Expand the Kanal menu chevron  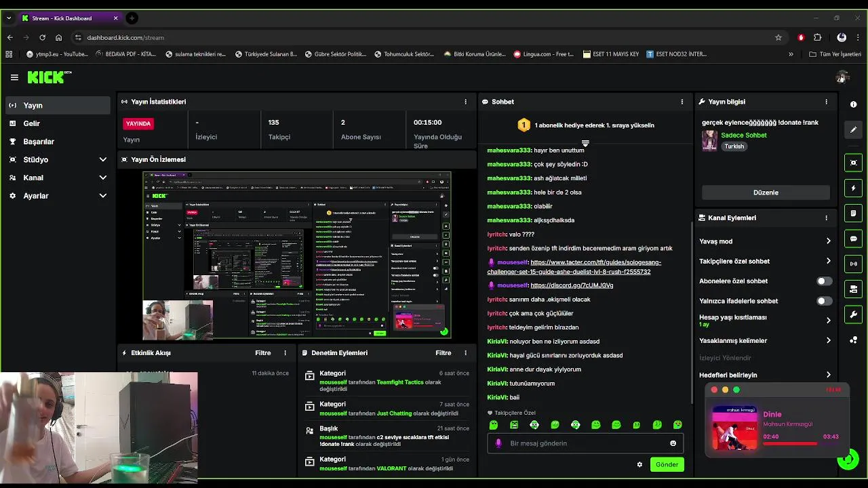click(103, 178)
